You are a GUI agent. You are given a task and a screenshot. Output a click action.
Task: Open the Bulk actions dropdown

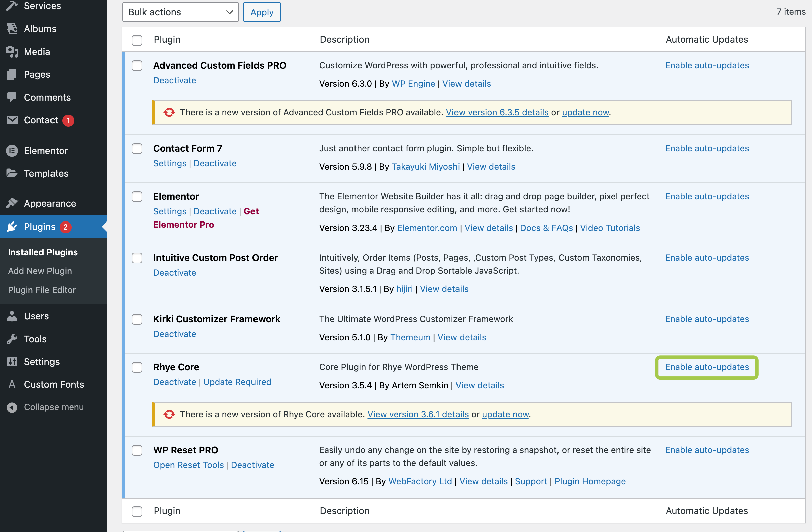(x=180, y=12)
